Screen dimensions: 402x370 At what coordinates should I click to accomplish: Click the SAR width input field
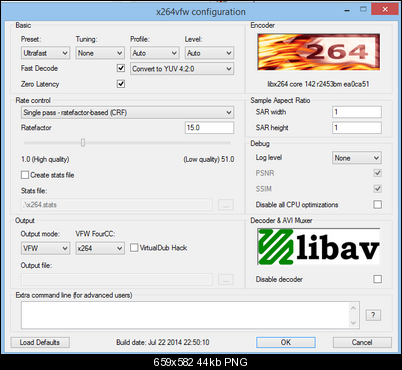(x=357, y=112)
